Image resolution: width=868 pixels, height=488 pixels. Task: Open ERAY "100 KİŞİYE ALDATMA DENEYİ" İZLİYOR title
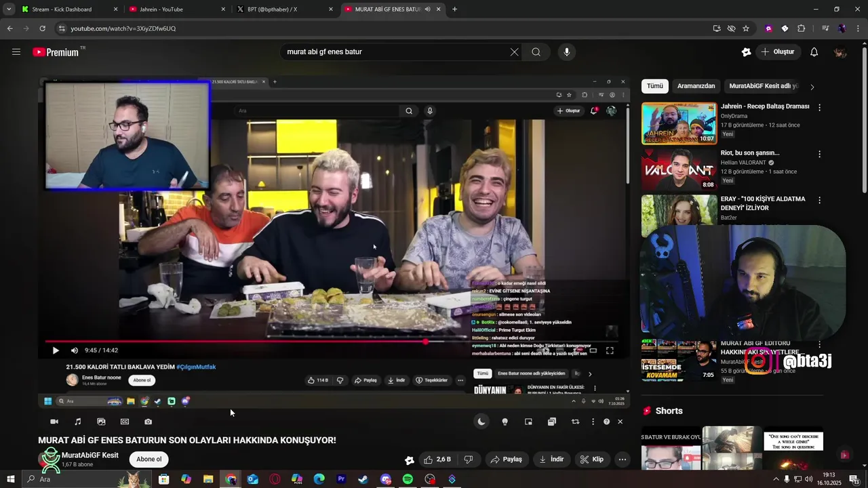tap(763, 203)
